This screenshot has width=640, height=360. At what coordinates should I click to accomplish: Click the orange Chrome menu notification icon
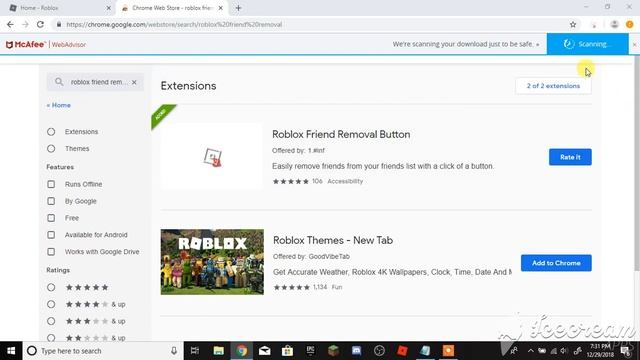tap(630, 24)
